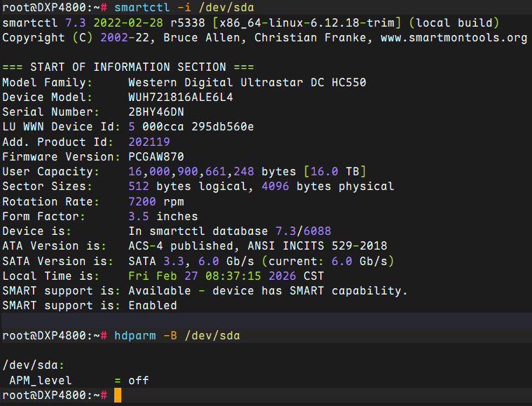Click the SMART support 'Enabled' value

coord(153,306)
